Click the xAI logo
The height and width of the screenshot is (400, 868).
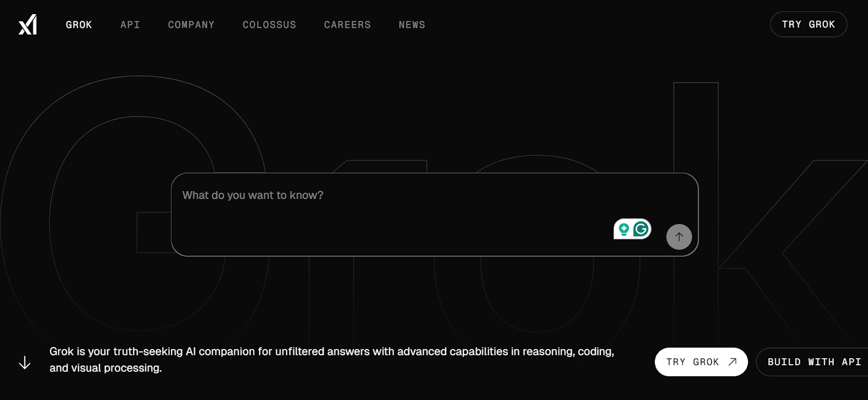(28, 24)
